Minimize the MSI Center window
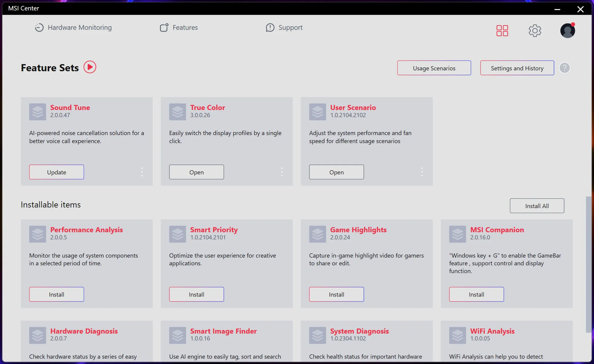594x364 pixels. point(557,9)
